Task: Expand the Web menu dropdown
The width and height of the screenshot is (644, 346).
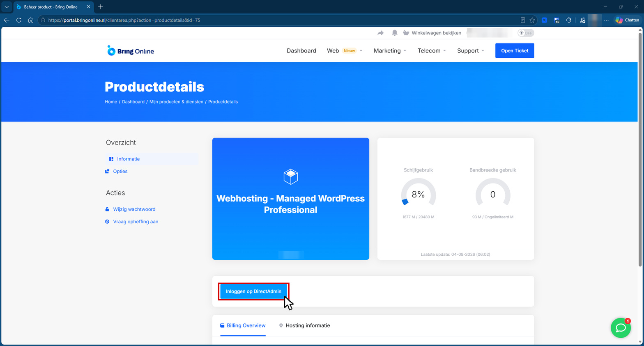Action: tap(345, 50)
